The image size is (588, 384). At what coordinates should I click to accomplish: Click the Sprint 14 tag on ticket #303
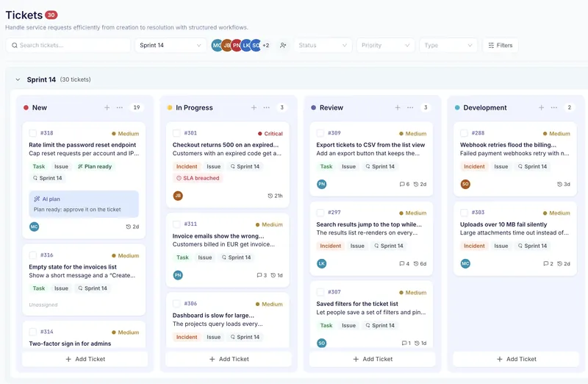532,246
